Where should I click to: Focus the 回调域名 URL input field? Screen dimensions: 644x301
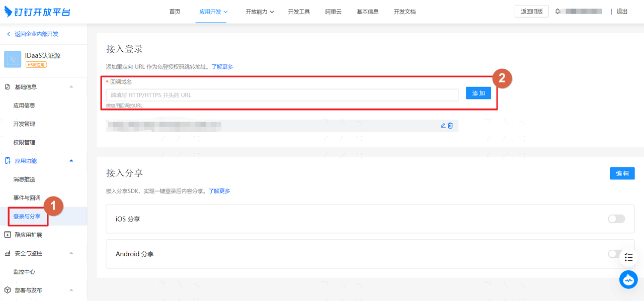coord(282,95)
